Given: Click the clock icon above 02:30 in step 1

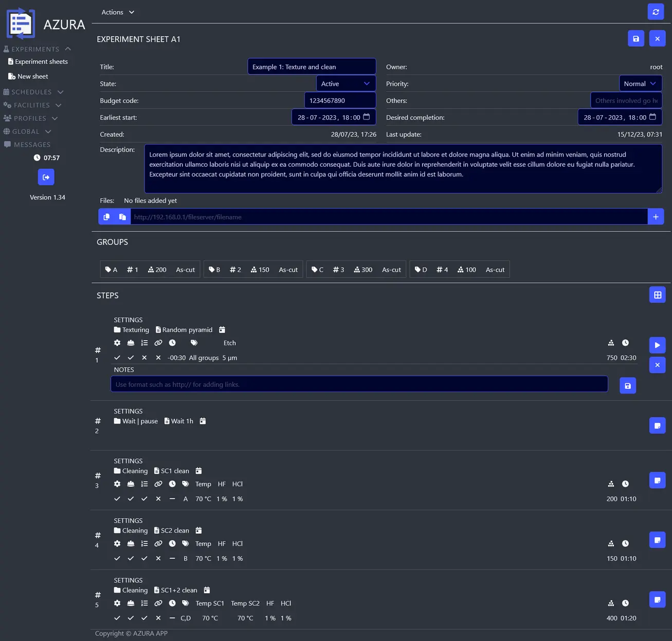Looking at the screenshot, I should (625, 343).
